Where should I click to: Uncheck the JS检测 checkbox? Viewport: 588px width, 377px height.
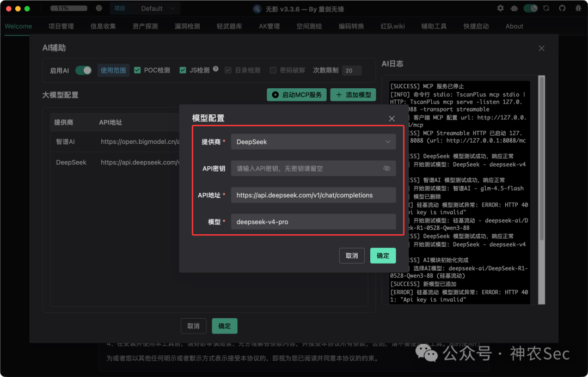(x=182, y=70)
